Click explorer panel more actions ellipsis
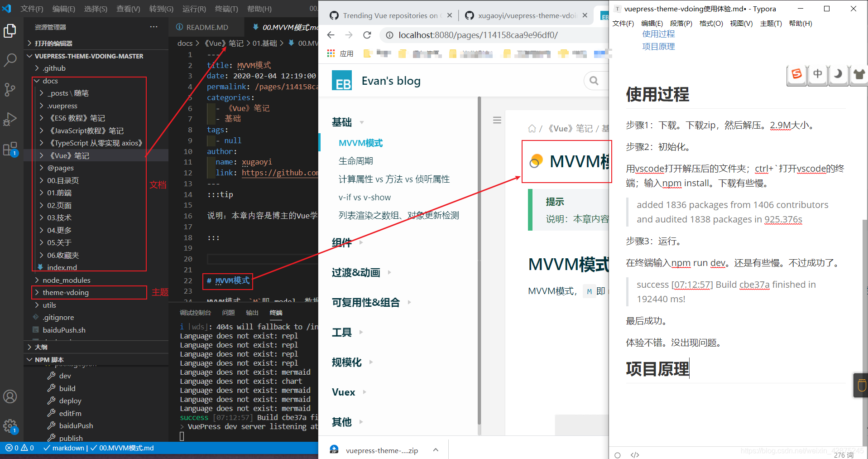 (x=154, y=27)
